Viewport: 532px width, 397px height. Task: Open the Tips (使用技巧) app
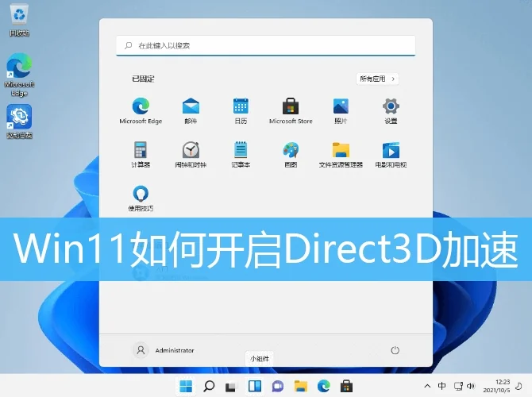tap(141, 195)
